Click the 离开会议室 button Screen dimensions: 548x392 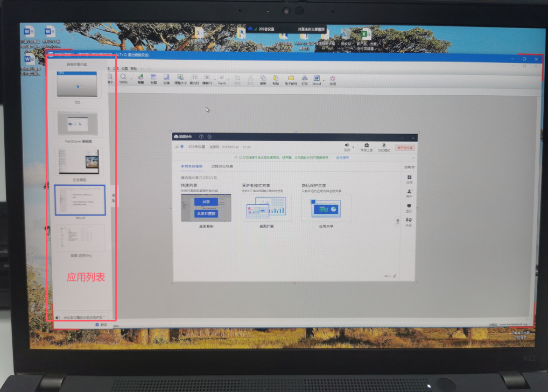click(405, 147)
